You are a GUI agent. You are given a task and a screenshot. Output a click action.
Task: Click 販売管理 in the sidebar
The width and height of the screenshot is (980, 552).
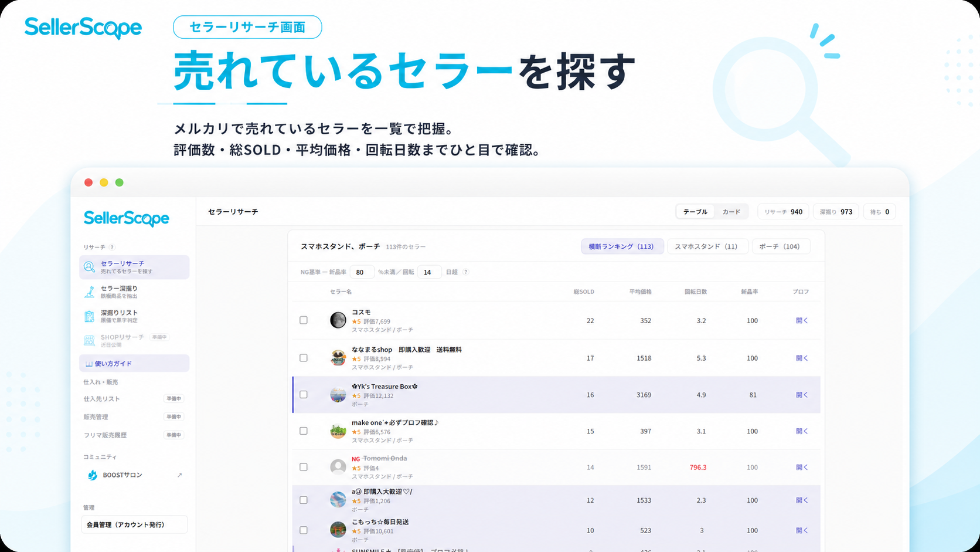[96, 417]
